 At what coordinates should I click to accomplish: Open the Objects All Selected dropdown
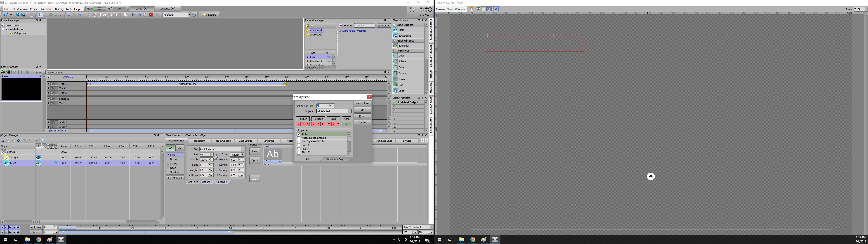[x=350, y=111]
